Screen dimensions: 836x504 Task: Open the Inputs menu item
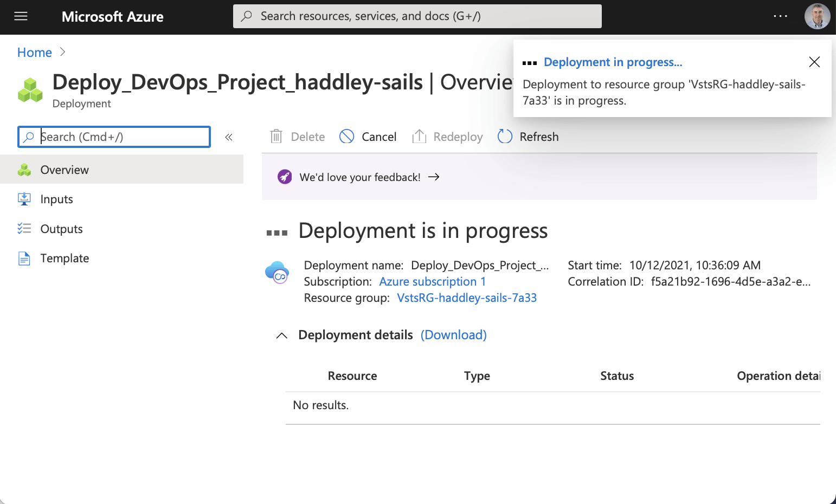click(56, 199)
